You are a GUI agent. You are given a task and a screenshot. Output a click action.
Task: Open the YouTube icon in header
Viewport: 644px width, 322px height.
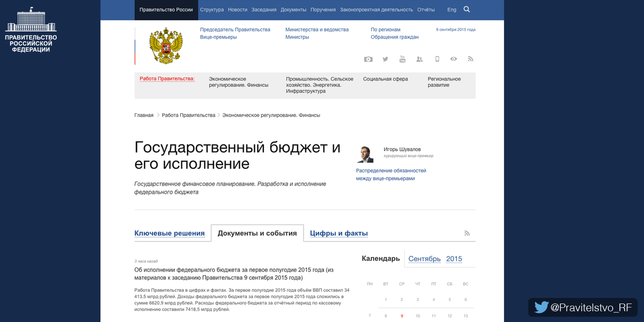coord(402,59)
